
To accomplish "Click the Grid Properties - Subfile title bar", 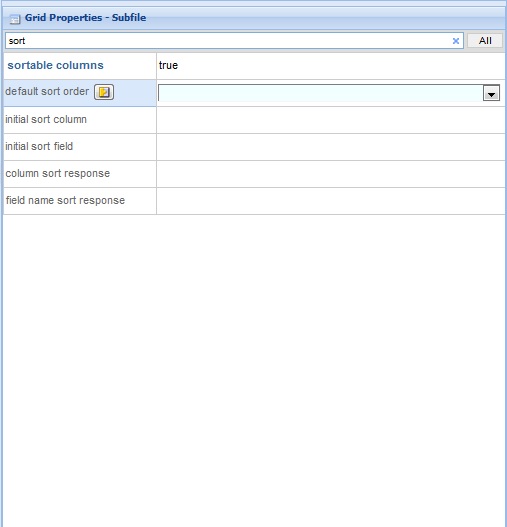I will (x=254, y=18).
